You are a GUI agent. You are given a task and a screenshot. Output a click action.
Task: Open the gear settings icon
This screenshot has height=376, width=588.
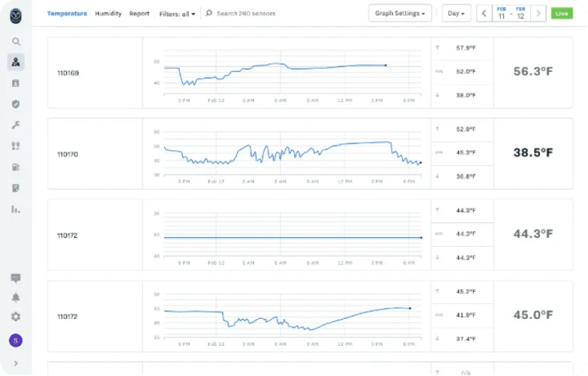pos(15,317)
